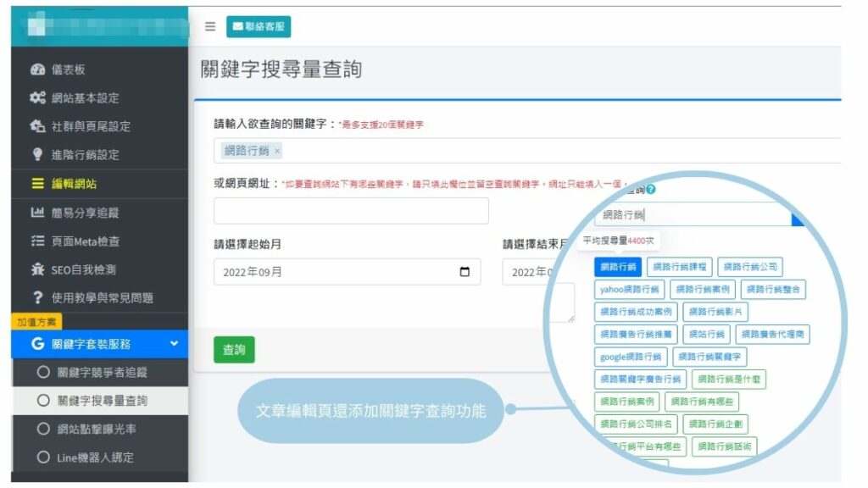
Task: Pick the 網路行銷公司 keyword tag
Action: (750, 267)
